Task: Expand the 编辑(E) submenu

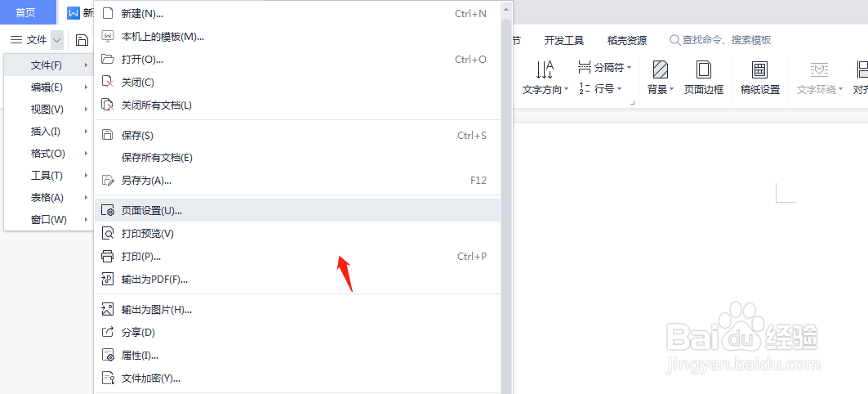Action: click(x=49, y=87)
